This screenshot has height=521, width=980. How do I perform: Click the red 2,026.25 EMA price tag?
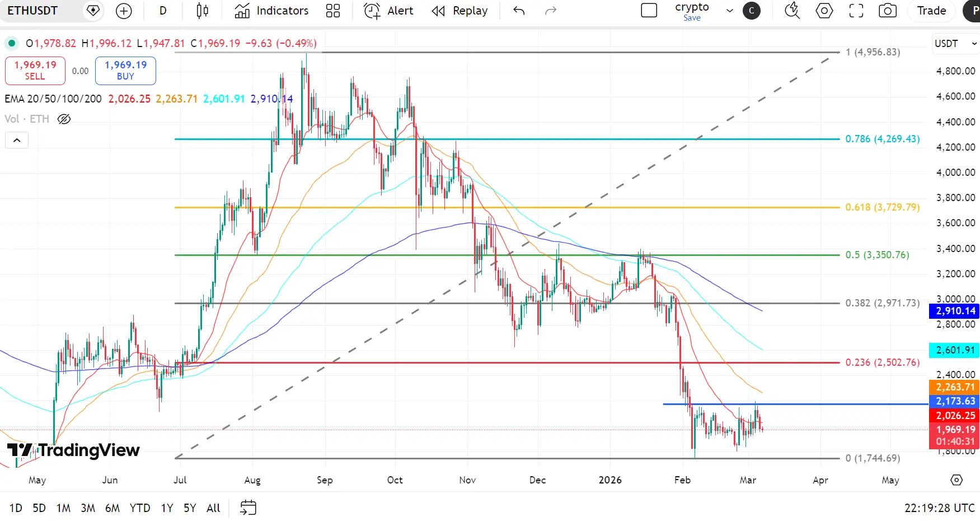point(955,416)
